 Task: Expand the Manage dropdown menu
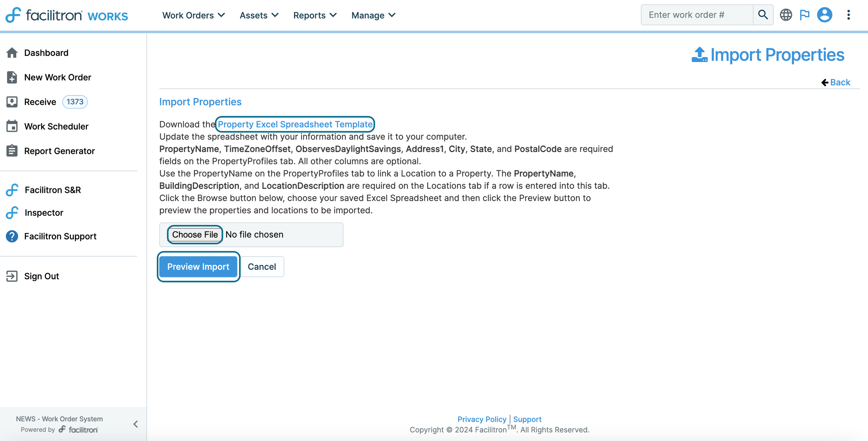(x=373, y=15)
